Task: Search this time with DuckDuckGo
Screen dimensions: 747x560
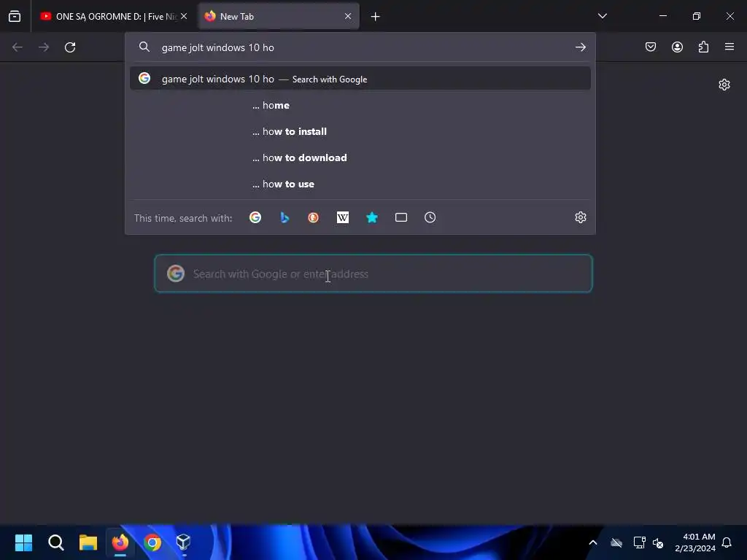Action: pos(314,217)
